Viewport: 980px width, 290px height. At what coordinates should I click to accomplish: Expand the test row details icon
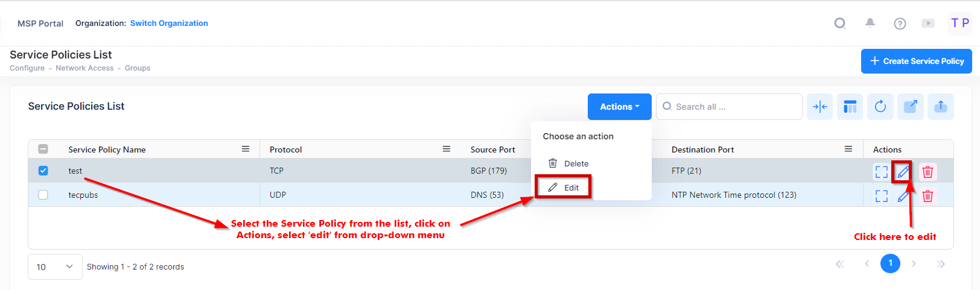881,172
